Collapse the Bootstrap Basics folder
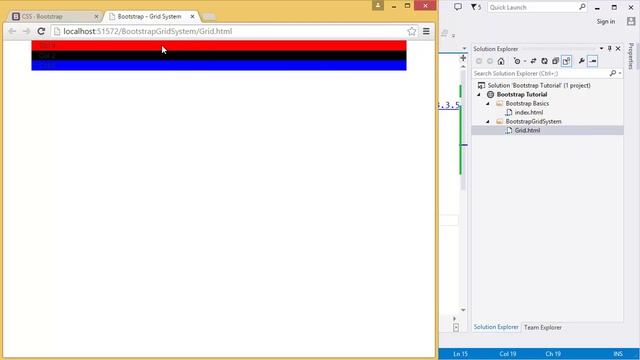640x360 pixels. [488, 104]
